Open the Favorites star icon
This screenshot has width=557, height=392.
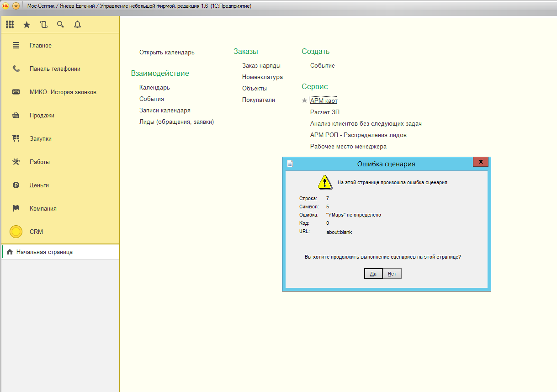coord(27,25)
